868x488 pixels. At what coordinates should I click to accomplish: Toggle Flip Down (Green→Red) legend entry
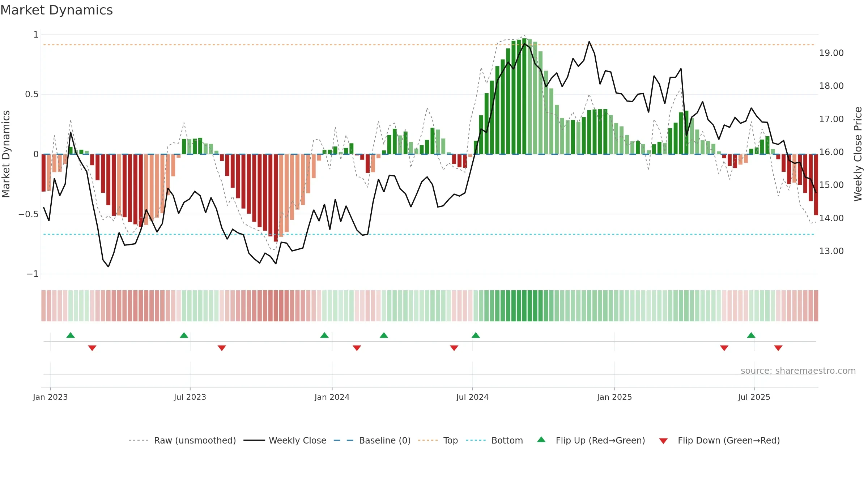[719, 441]
